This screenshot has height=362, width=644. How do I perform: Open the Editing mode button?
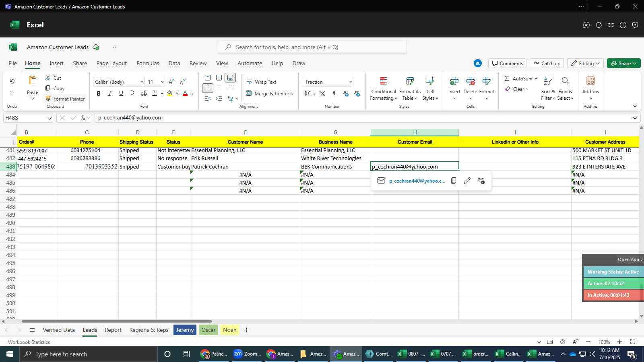click(586, 63)
